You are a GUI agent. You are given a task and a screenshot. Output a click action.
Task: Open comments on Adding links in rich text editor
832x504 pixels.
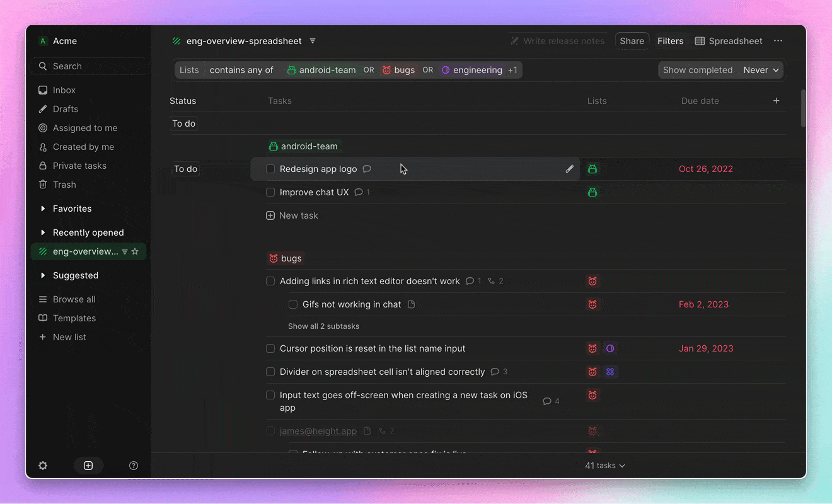[x=473, y=281]
